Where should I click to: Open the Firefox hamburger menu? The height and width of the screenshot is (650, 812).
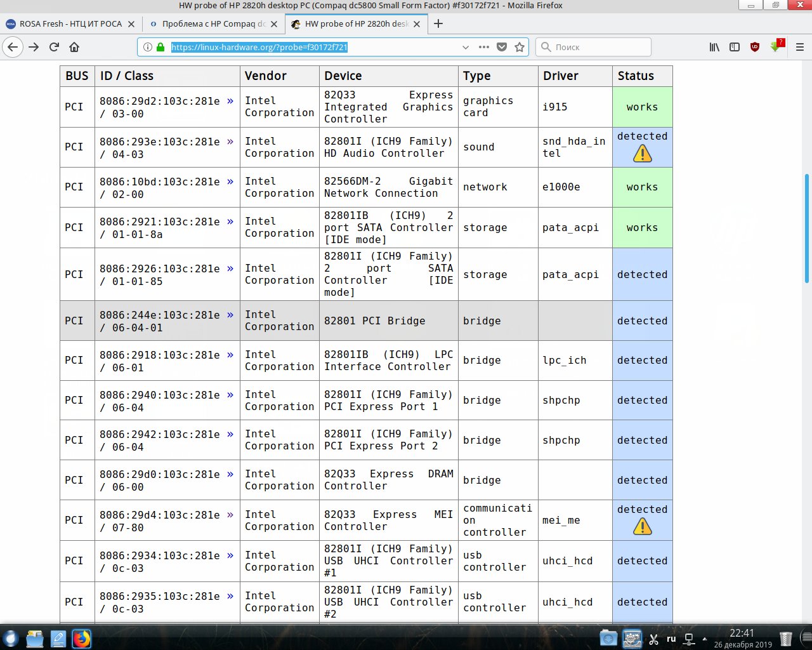(x=799, y=47)
